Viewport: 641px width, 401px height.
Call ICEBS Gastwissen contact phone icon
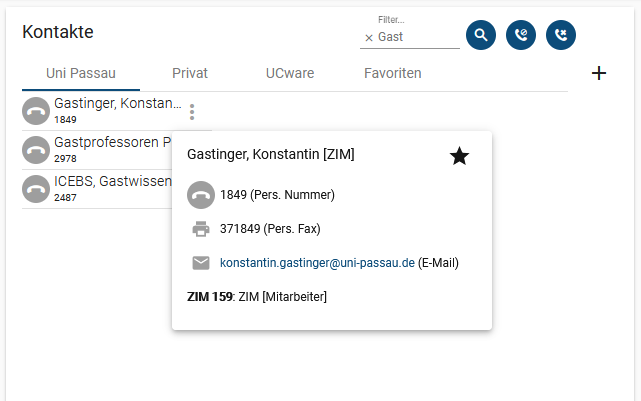pos(36,189)
